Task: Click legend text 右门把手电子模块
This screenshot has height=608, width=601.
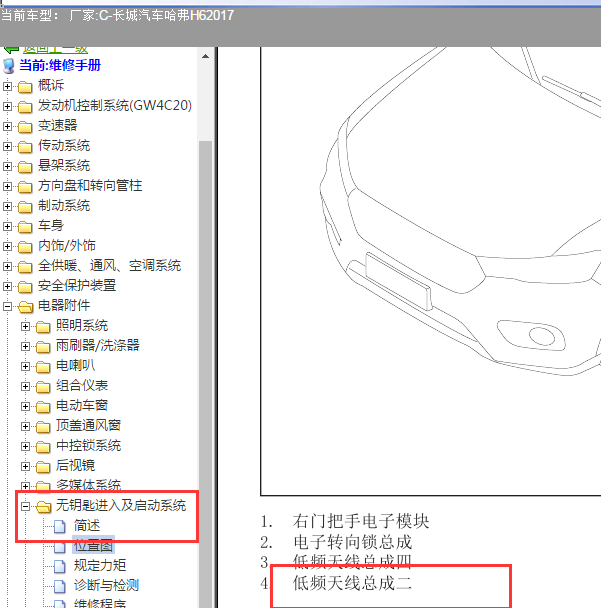Action: [x=361, y=522]
